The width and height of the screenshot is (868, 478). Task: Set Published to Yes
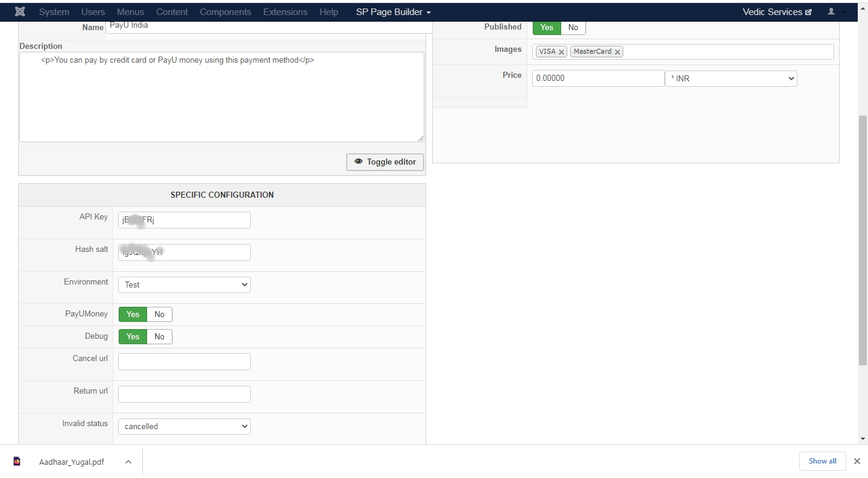547,27
